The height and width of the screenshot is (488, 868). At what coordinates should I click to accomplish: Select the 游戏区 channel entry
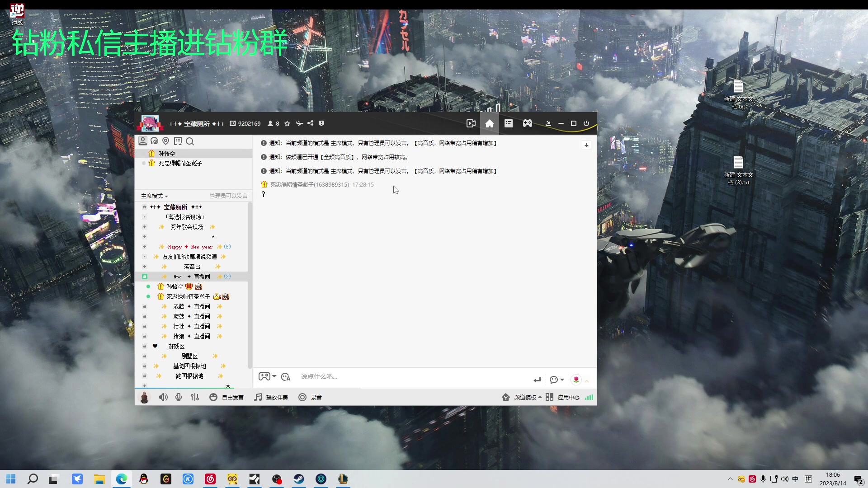tap(176, 346)
